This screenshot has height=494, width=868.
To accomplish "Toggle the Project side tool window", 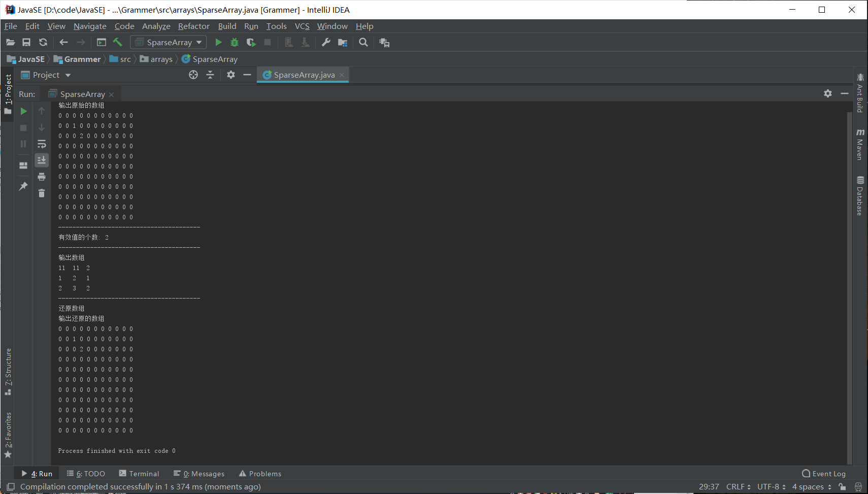I will click(x=8, y=94).
